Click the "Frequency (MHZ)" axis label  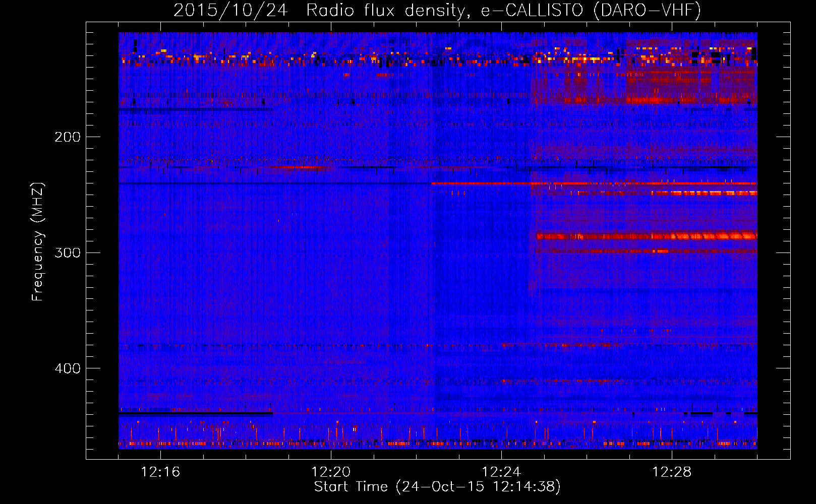[x=38, y=241]
